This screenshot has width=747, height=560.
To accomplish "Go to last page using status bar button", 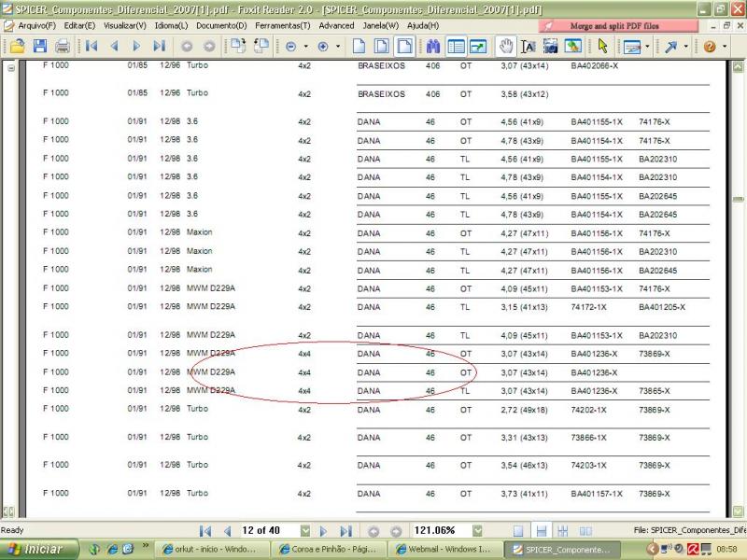I will point(345,530).
